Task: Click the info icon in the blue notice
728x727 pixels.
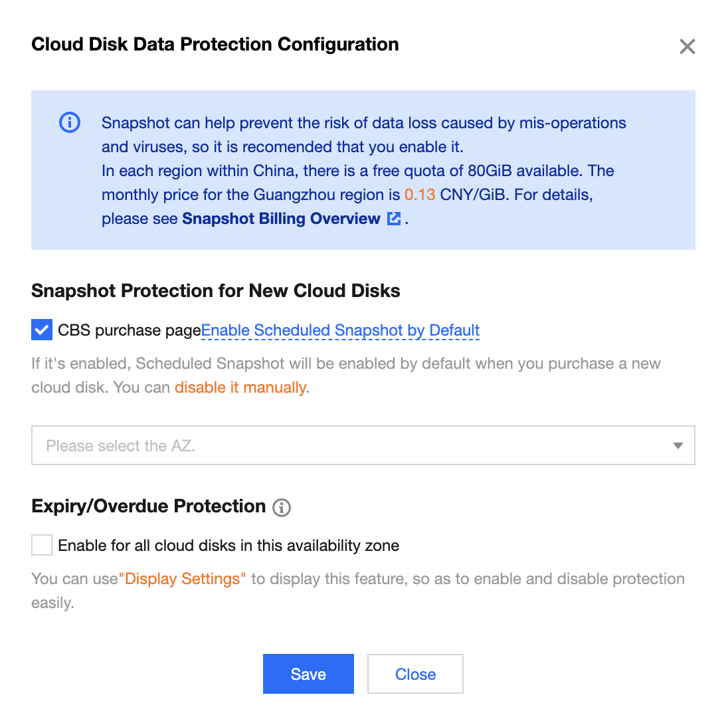Action: (70, 122)
